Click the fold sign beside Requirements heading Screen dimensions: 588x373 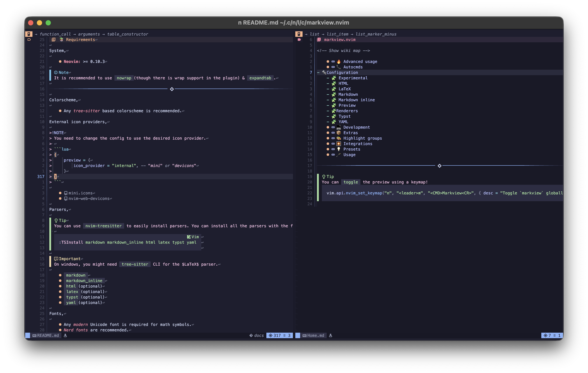click(29, 39)
